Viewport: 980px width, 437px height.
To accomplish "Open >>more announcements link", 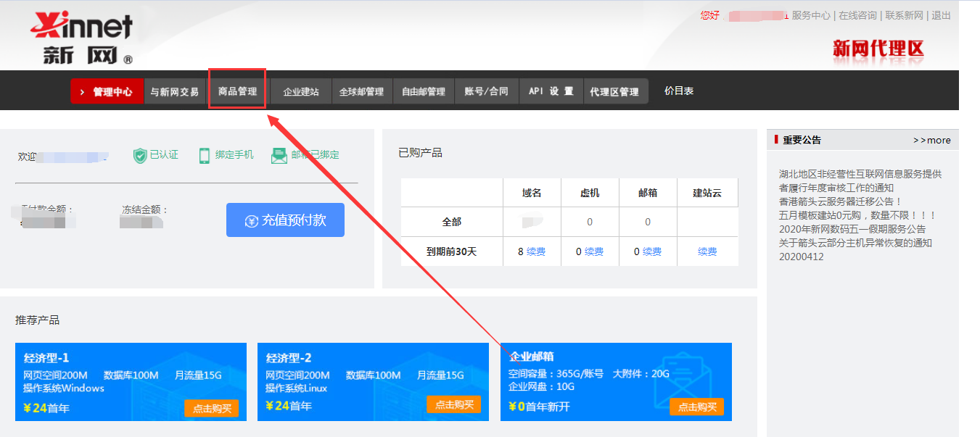I will [x=931, y=140].
